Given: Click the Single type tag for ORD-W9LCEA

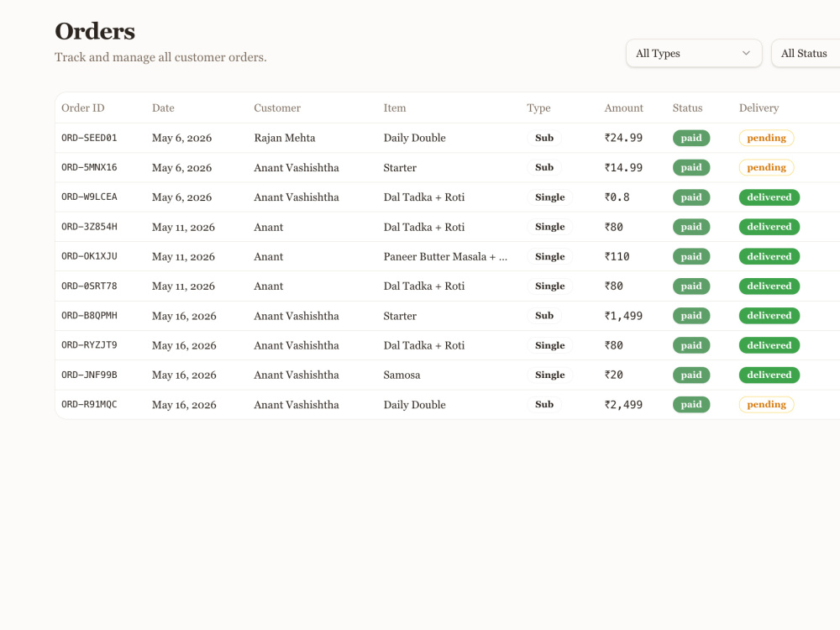Looking at the screenshot, I should [549, 197].
